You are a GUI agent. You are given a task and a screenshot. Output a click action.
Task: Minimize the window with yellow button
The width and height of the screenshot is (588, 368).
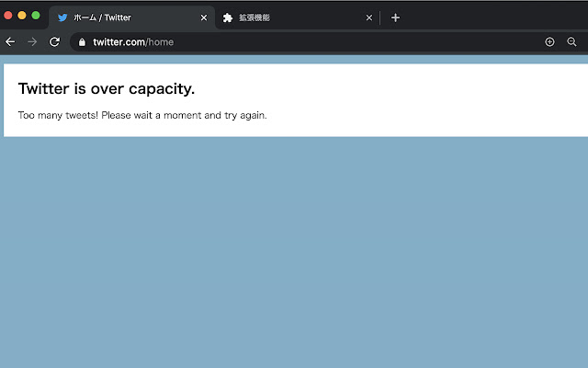22,16
